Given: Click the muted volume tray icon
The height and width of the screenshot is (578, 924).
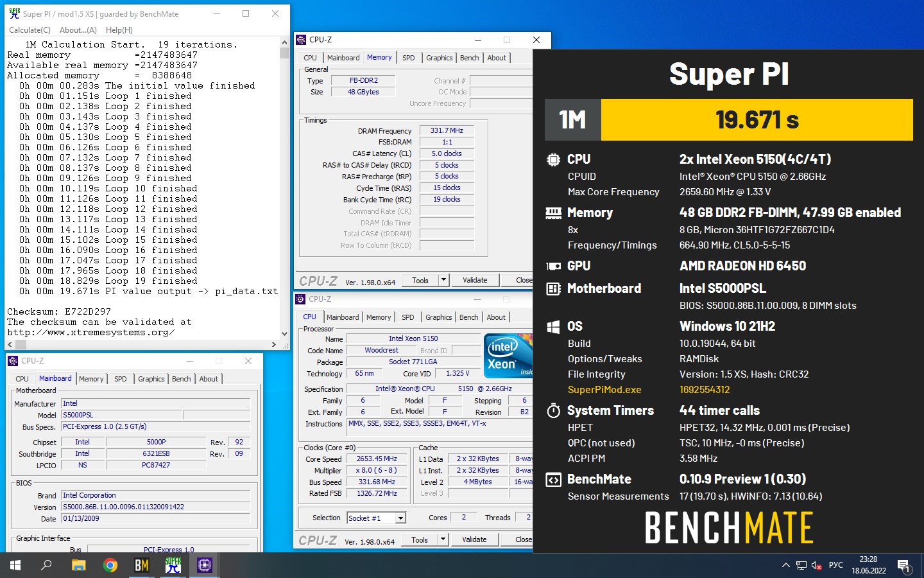Looking at the screenshot, I should [817, 565].
